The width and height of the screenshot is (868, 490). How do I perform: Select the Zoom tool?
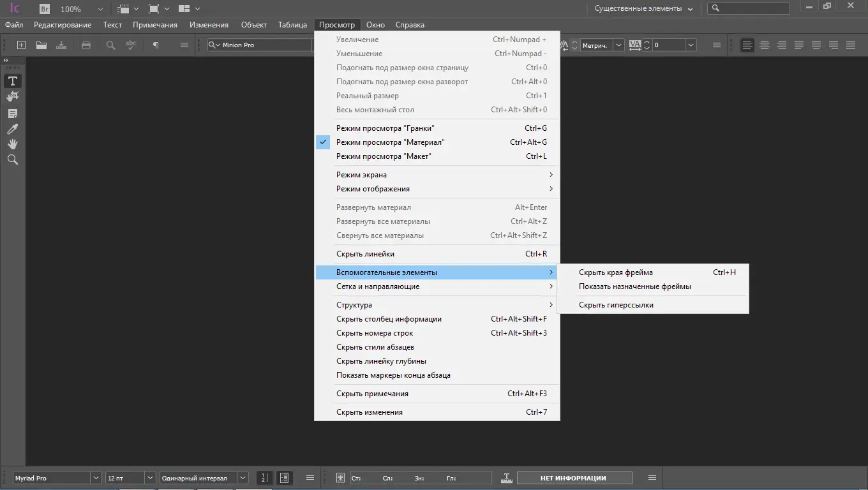click(12, 160)
